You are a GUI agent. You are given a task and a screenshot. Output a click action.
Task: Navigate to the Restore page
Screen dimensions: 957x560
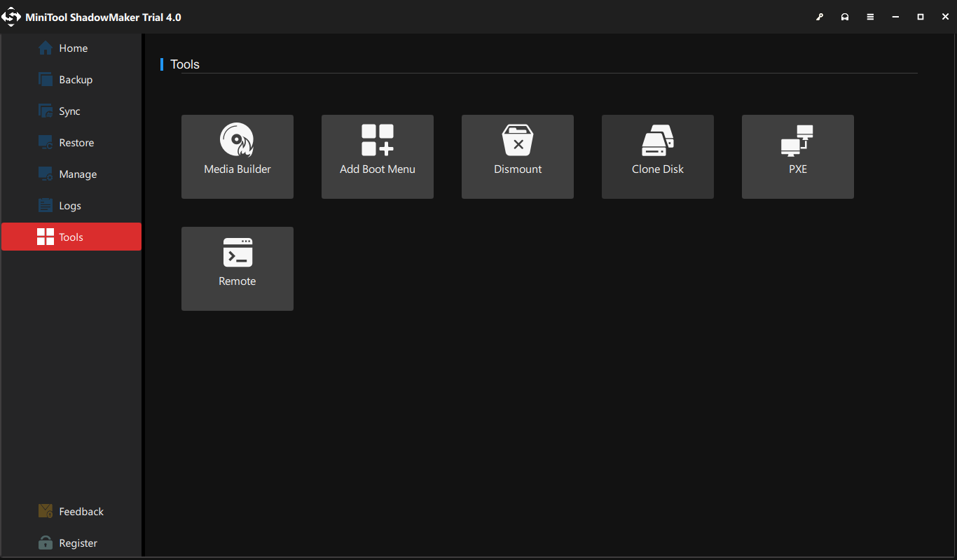[x=71, y=143]
